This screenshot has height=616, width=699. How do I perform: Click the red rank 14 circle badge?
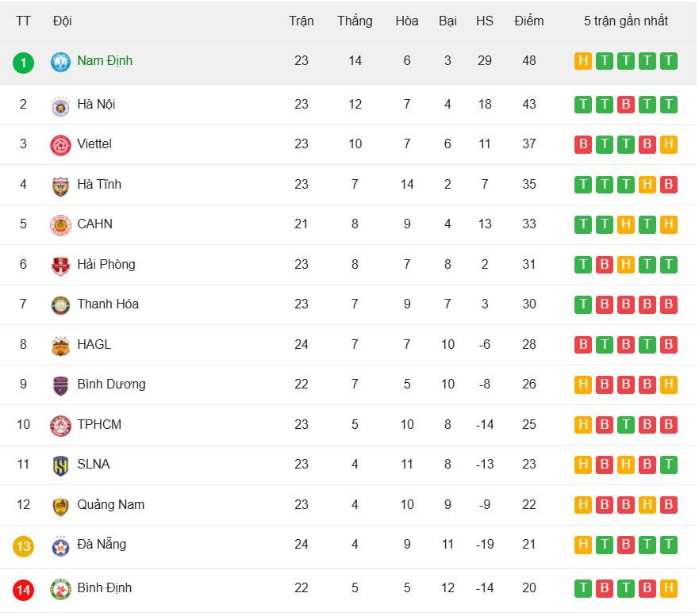pos(23,590)
